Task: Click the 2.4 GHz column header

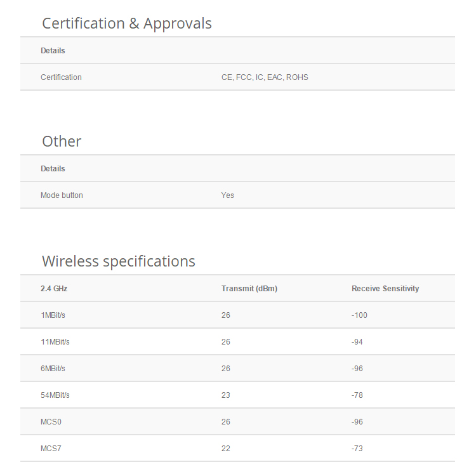Action: coord(54,289)
